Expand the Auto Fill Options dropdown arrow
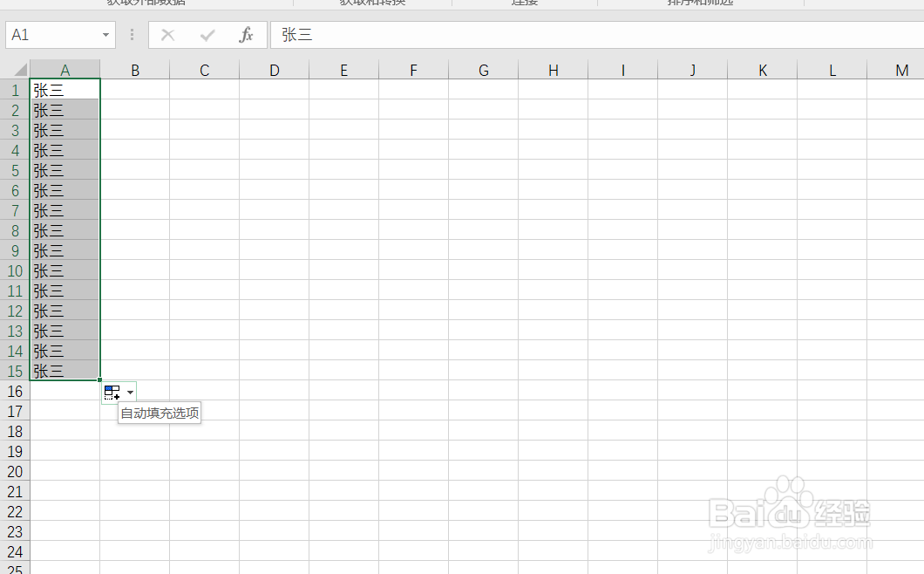The height and width of the screenshot is (574, 924). point(130,393)
